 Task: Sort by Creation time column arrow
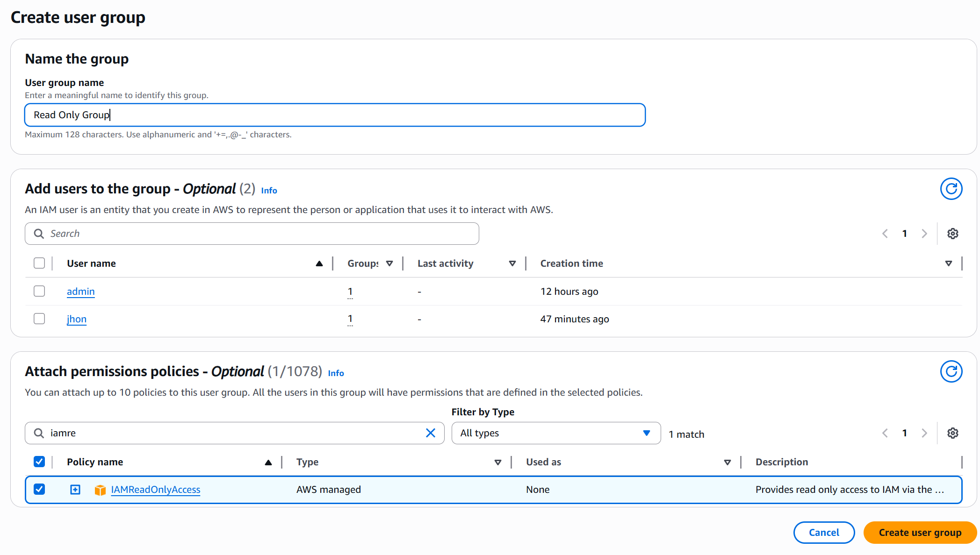coord(948,263)
